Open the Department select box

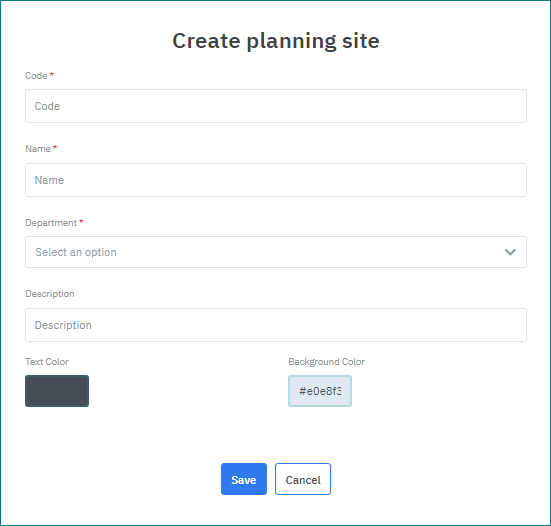[276, 252]
